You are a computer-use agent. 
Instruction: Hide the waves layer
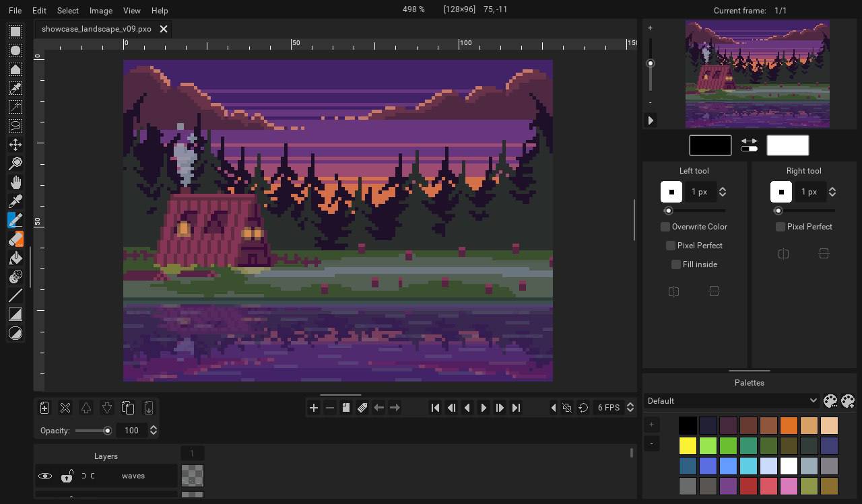click(45, 476)
